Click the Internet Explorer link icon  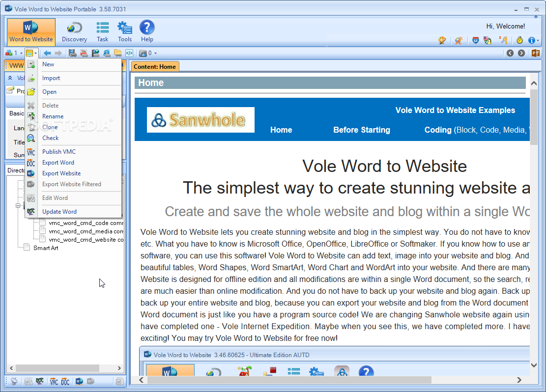tap(107, 53)
